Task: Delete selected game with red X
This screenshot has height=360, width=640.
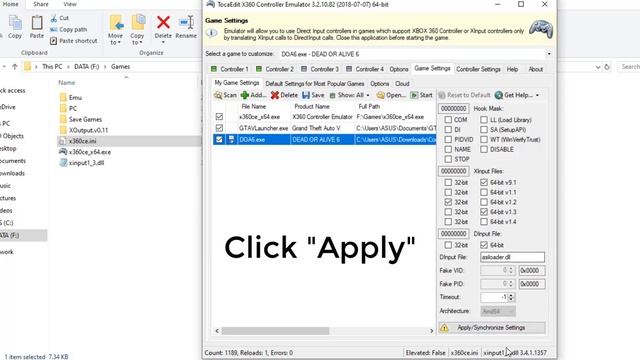Action: pyautogui.click(x=284, y=95)
